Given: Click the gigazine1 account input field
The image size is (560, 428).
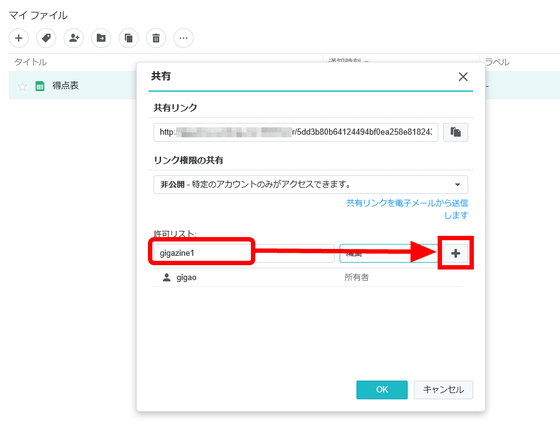Looking at the screenshot, I should (x=244, y=253).
